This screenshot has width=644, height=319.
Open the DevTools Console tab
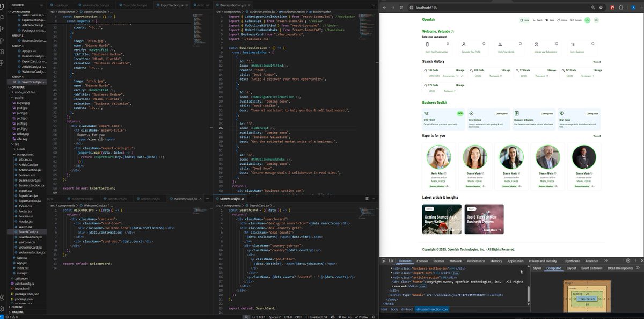pos(422,261)
